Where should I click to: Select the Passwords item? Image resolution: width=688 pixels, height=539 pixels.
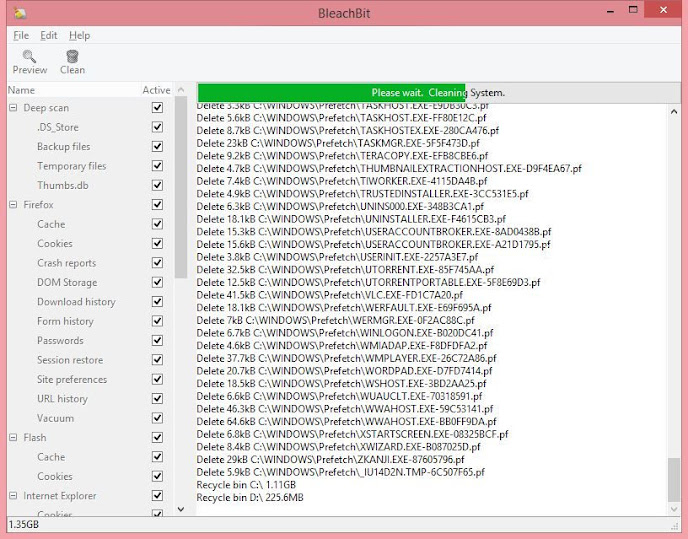[60, 340]
